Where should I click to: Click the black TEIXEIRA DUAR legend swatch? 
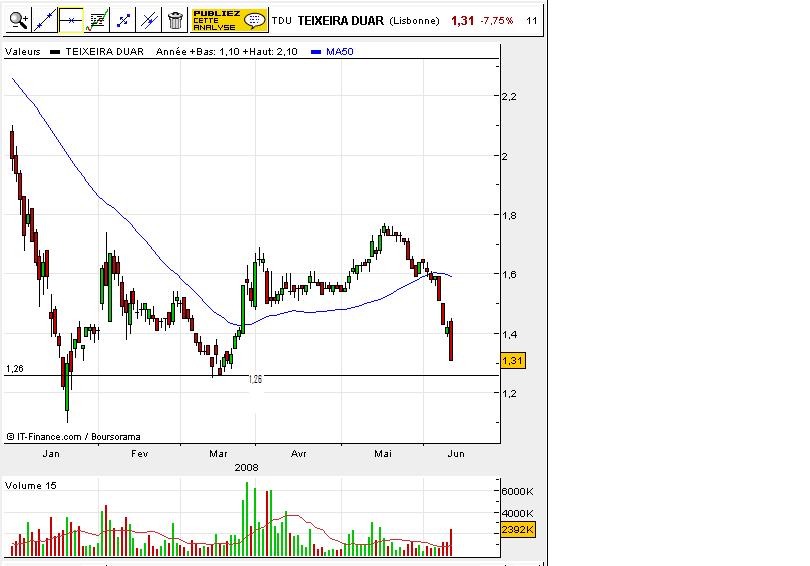55,52
